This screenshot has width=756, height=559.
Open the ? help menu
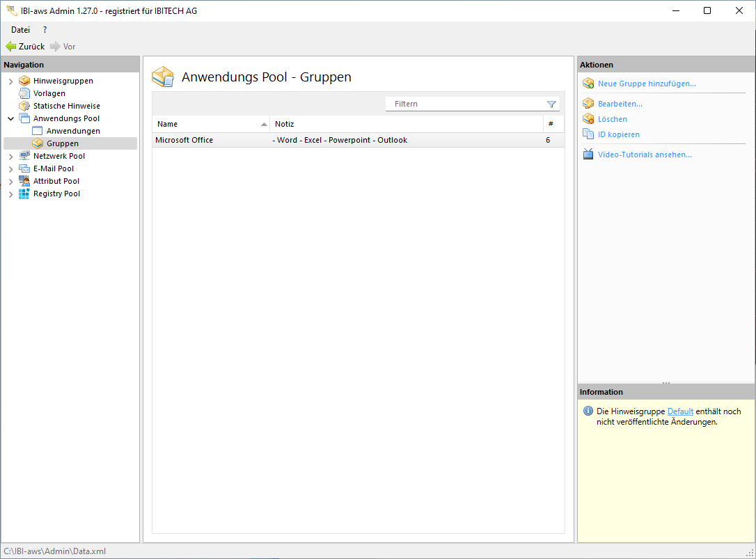pos(45,30)
